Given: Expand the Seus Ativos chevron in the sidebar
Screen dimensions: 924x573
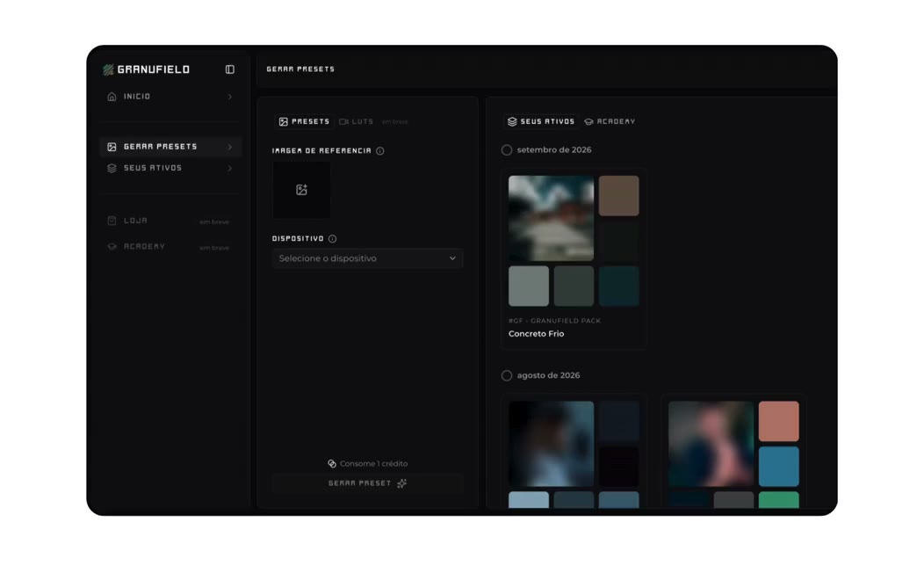Looking at the screenshot, I should click(x=230, y=168).
